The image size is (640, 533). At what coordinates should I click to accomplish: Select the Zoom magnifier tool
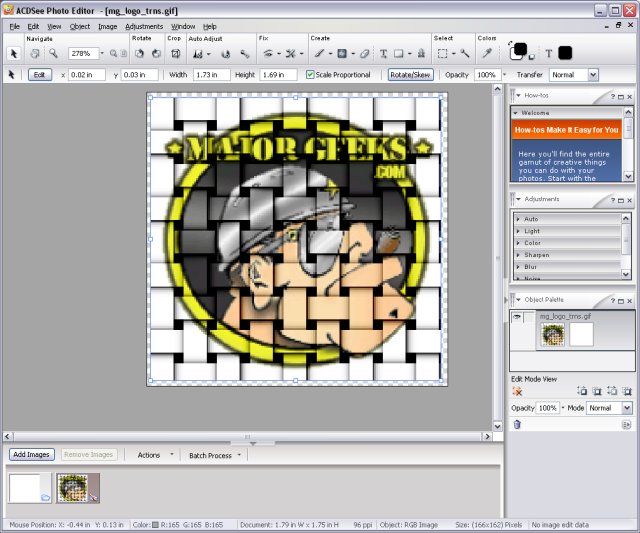[x=53, y=53]
